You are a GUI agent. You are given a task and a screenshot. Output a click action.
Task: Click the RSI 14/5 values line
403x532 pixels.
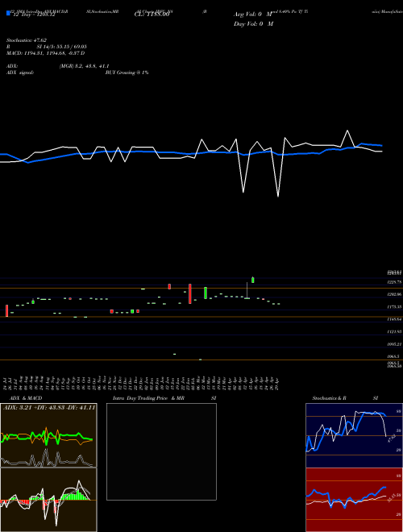(47, 47)
